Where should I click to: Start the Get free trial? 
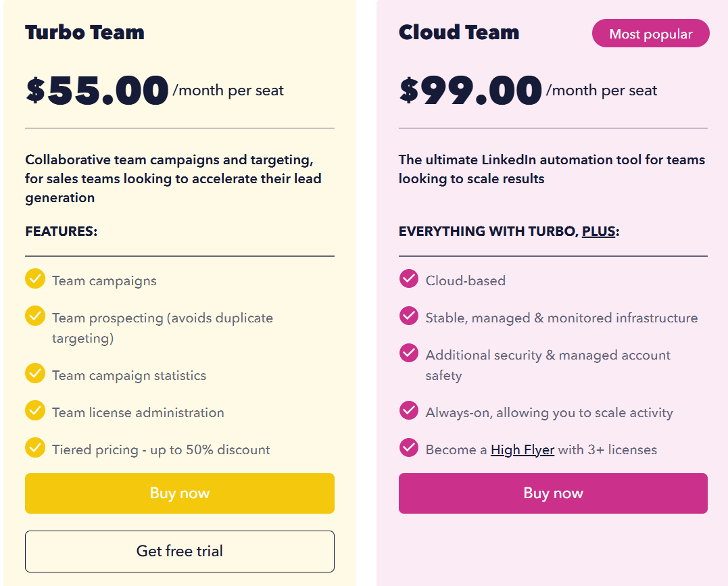tap(179, 552)
